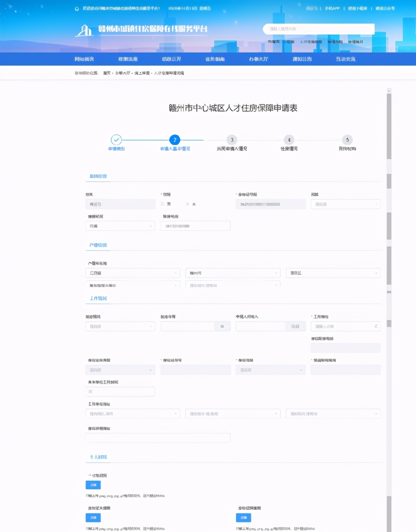The image size is (416, 532).
Task: Select step 3 circle of the progress indicator
Action: (x=231, y=140)
